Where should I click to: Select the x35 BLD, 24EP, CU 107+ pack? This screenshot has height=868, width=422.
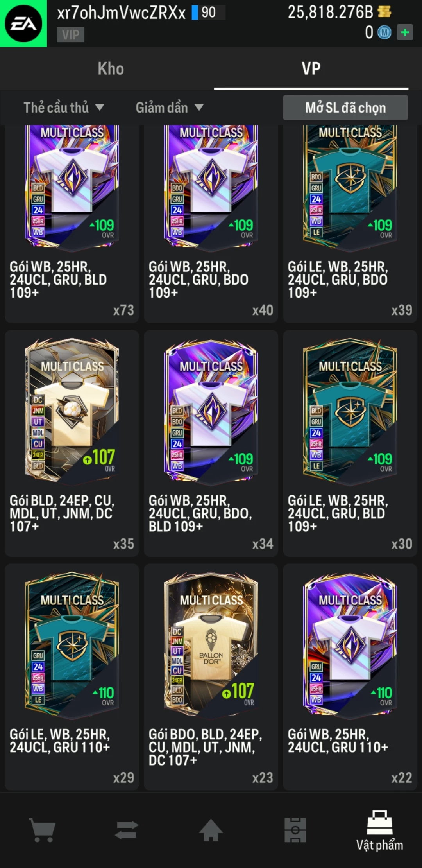pos(72,443)
